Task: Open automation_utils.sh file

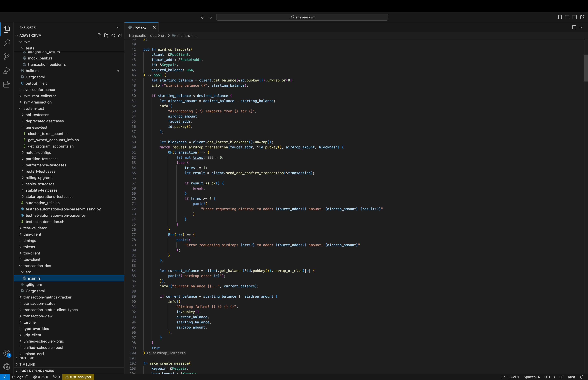Action: 69,203
